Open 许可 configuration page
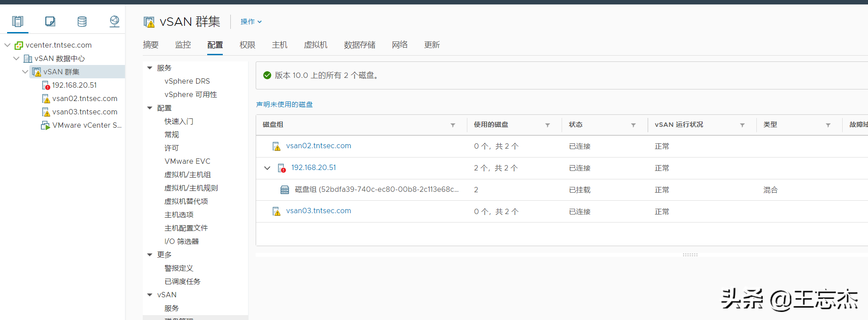Screen dimensions: 868x320 click(172, 148)
